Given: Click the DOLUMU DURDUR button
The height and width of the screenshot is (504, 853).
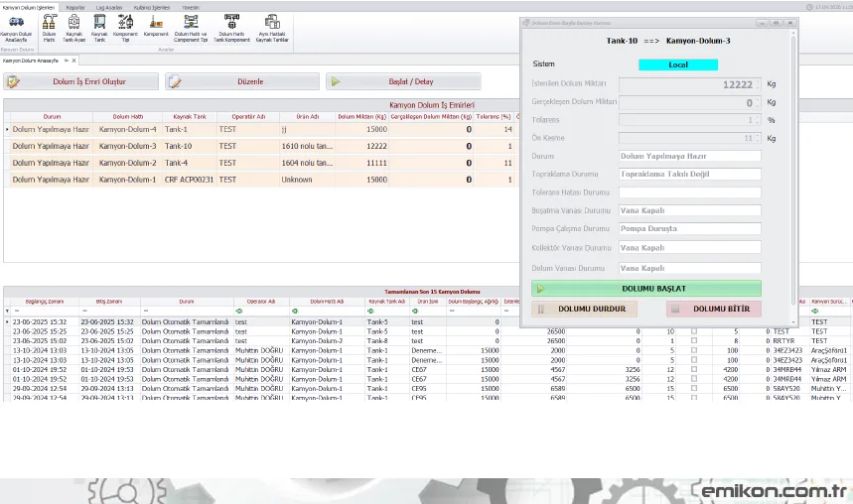Looking at the screenshot, I should coord(584,309).
